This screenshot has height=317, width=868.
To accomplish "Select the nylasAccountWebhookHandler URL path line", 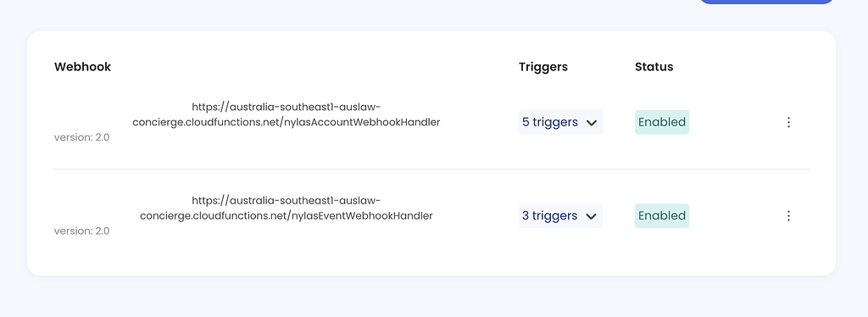I will click(x=287, y=122).
